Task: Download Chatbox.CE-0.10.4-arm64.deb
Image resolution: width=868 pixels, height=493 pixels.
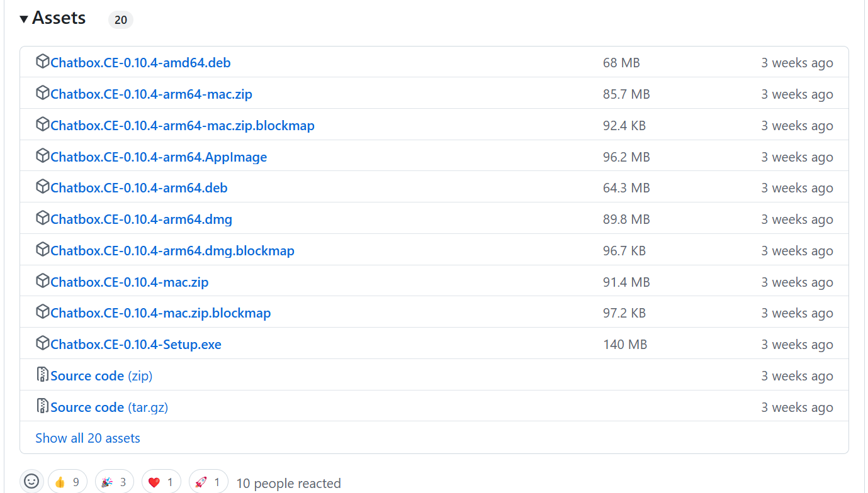Action: click(139, 188)
